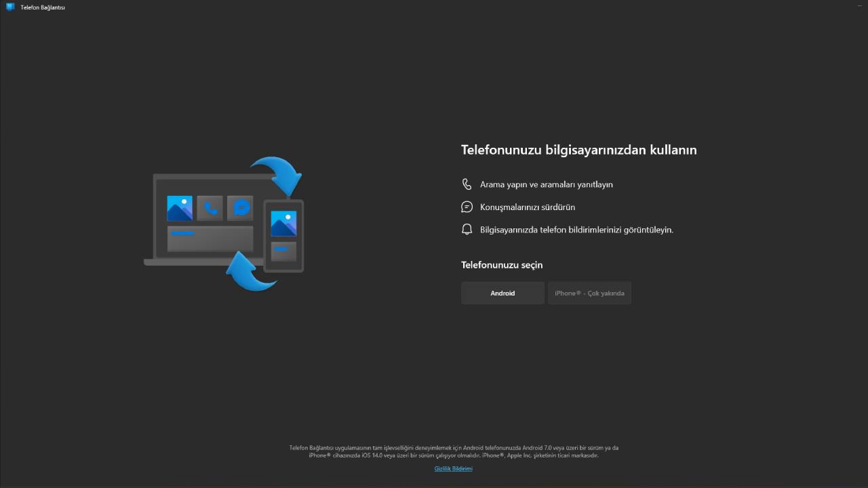
Task: Click the phone call icon beside arama yapın
Action: (467, 184)
